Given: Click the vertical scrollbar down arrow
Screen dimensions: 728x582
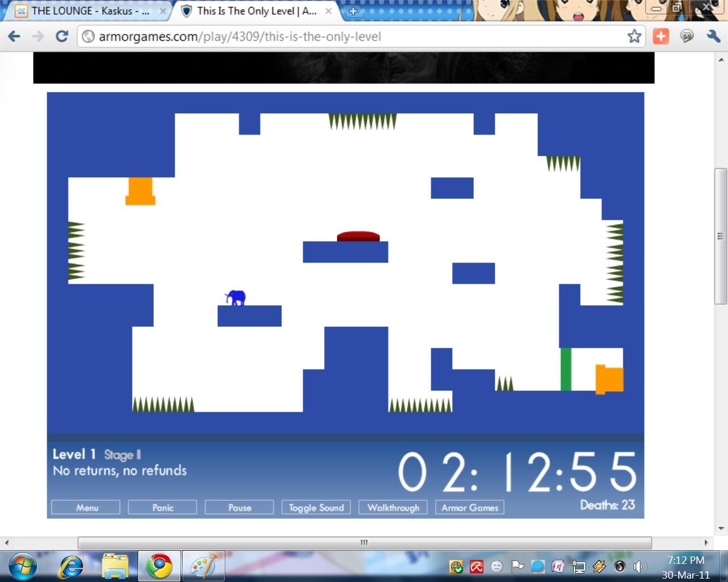Looking at the screenshot, I should [721, 529].
